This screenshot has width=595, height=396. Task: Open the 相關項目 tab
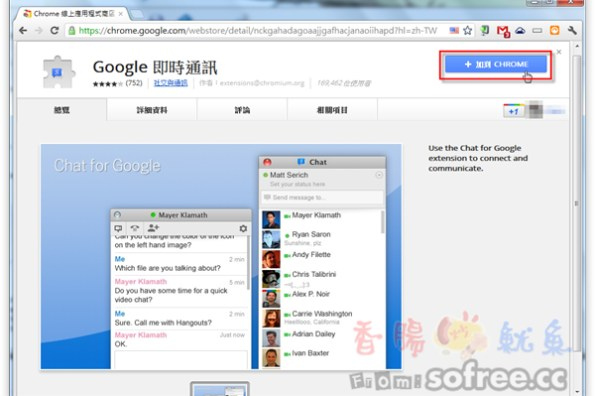[332, 110]
